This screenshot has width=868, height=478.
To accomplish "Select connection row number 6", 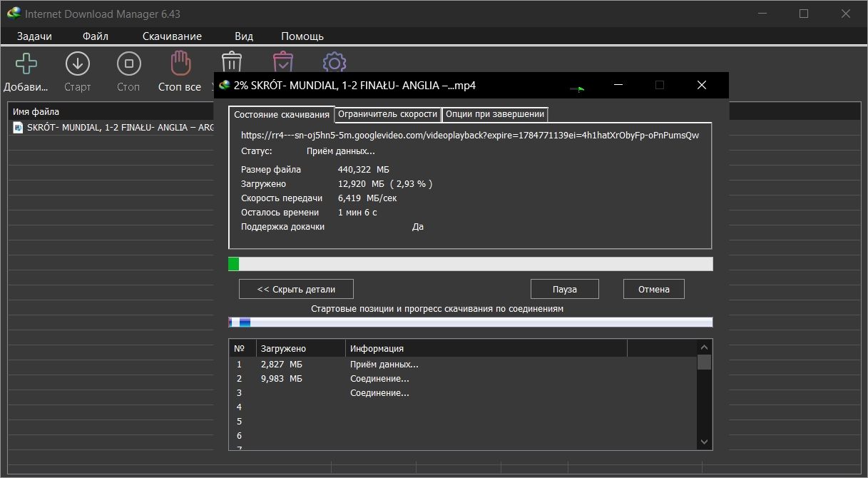I will (463, 436).
